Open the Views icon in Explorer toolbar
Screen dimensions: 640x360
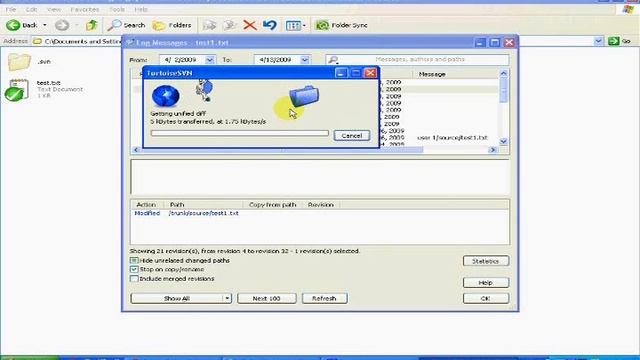(293, 26)
